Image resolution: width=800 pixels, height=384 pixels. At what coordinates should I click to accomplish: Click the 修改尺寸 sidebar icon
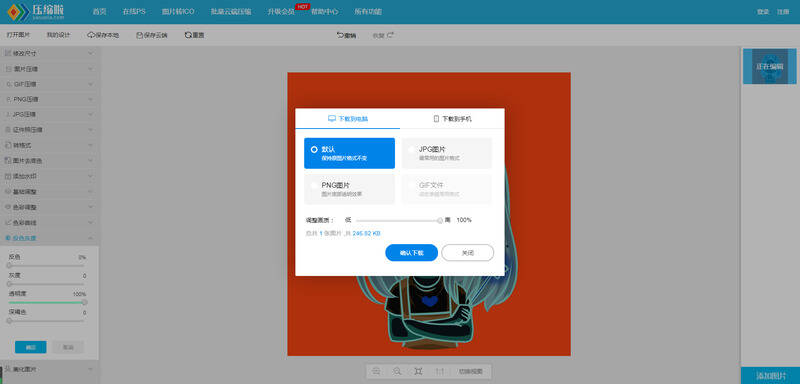click(8, 53)
